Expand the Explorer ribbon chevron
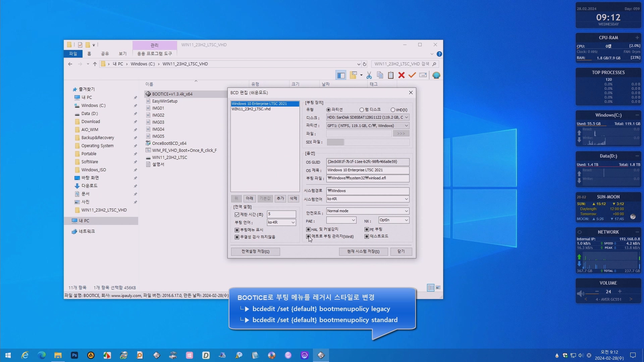The height and width of the screenshot is (362, 644). tap(432, 54)
